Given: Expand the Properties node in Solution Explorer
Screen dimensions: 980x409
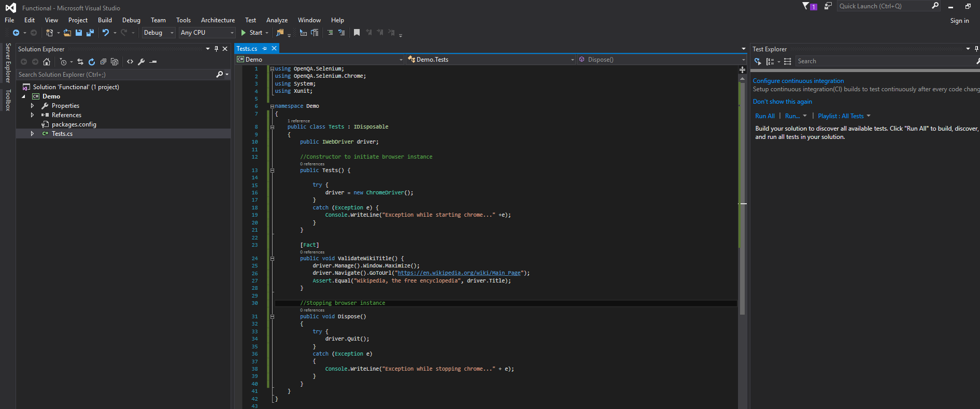Looking at the screenshot, I should [x=32, y=106].
